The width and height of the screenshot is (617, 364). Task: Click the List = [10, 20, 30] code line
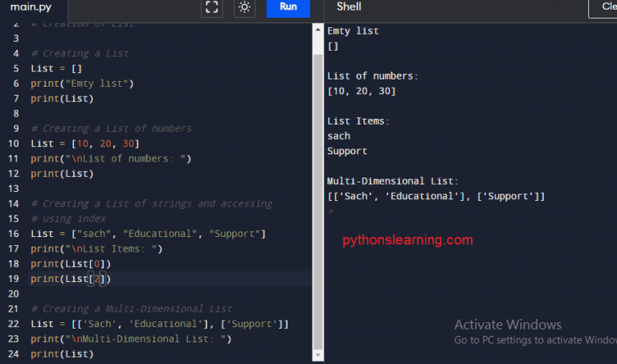(x=85, y=143)
